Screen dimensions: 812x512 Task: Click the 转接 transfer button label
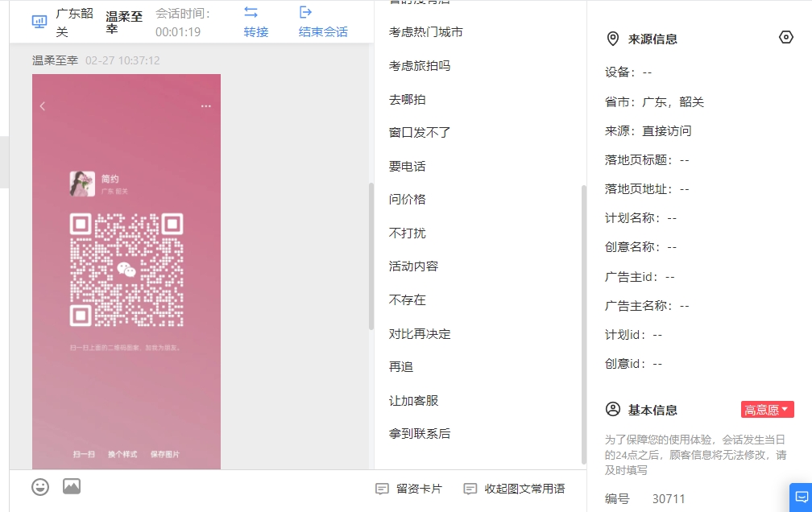pos(256,32)
